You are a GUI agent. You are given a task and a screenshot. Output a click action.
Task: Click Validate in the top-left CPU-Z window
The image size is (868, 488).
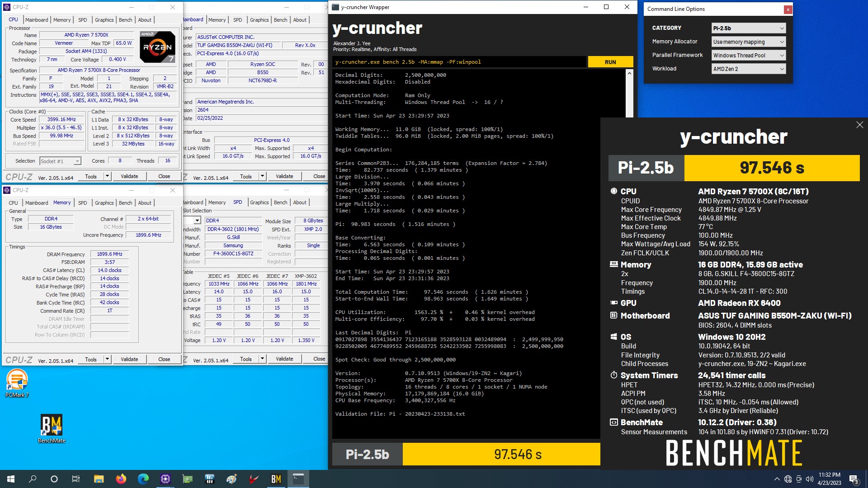(129, 176)
